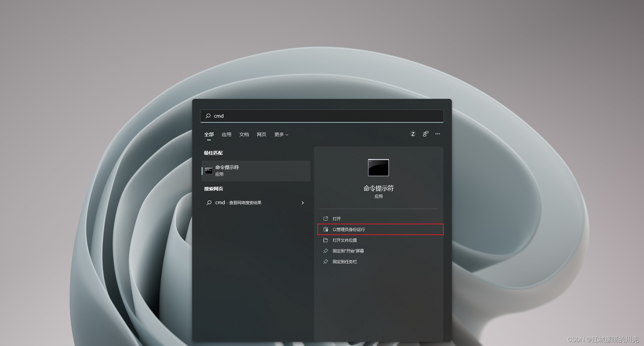644x346 pixels.
Task: Click the pin icon beside 固定到"开始"屏幕
Action: (x=325, y=251)
